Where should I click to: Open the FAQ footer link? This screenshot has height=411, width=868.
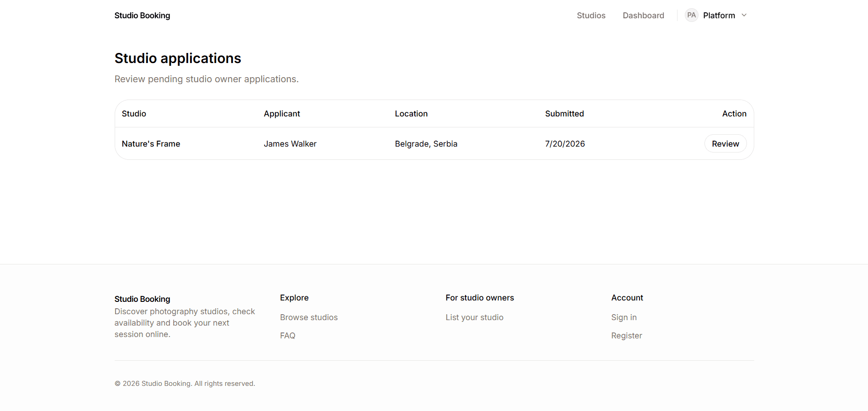287,336
